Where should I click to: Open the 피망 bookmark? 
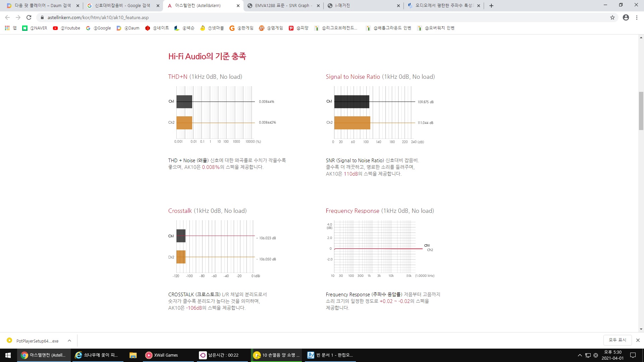tap(298, 28)
